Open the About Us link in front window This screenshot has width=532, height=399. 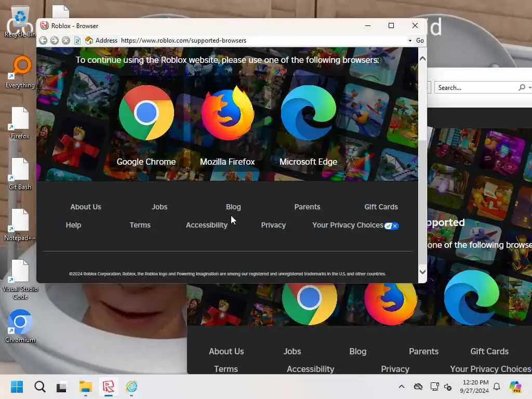[86, 207]
